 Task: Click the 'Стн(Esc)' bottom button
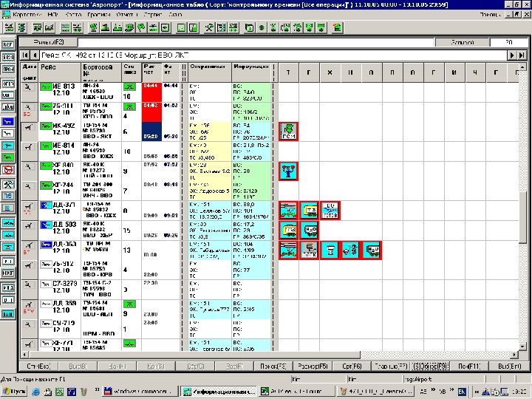38,366
